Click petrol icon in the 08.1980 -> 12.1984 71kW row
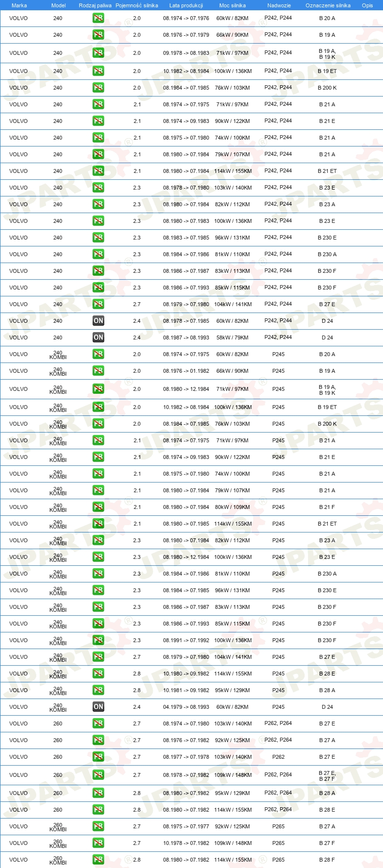 98,389
